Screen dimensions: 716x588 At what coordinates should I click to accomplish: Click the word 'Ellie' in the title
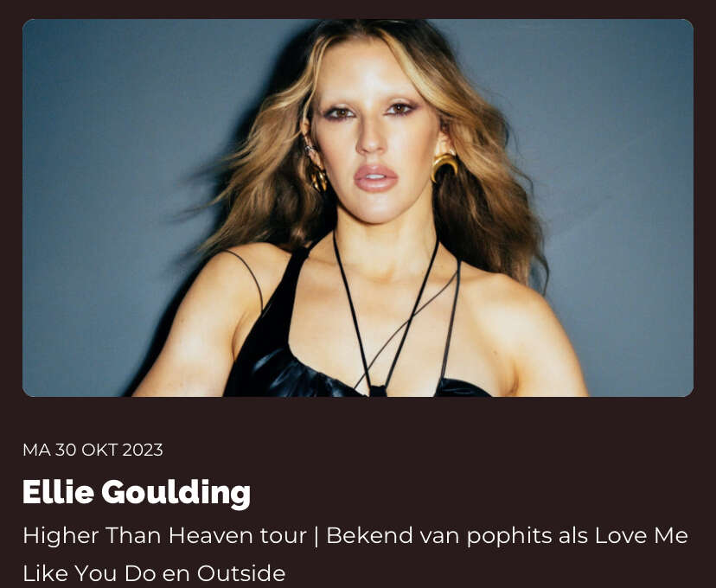coord(58,492)
